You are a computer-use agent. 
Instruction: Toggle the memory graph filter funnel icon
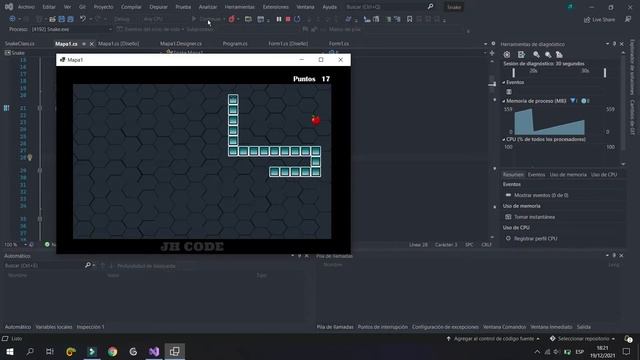coord(573,101)
